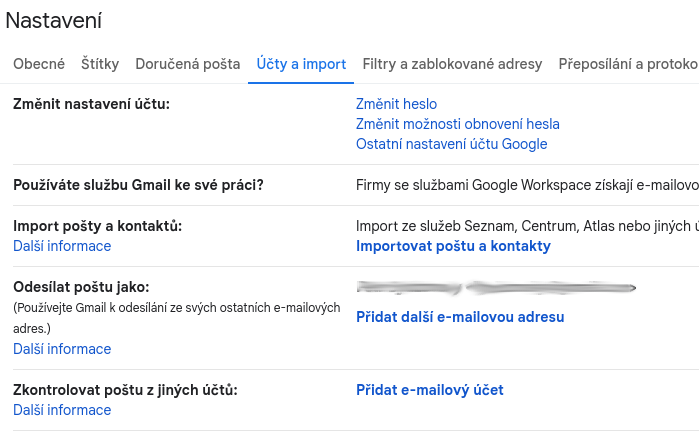Screen dimensions: 699x434
Task: Click the Google Workspace info text
Action: tap(526, 185)
